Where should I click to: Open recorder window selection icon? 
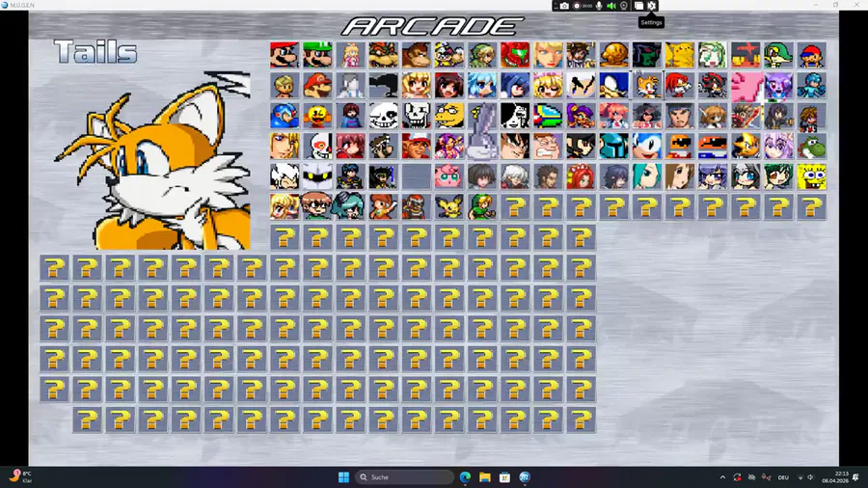coord(638,6)
